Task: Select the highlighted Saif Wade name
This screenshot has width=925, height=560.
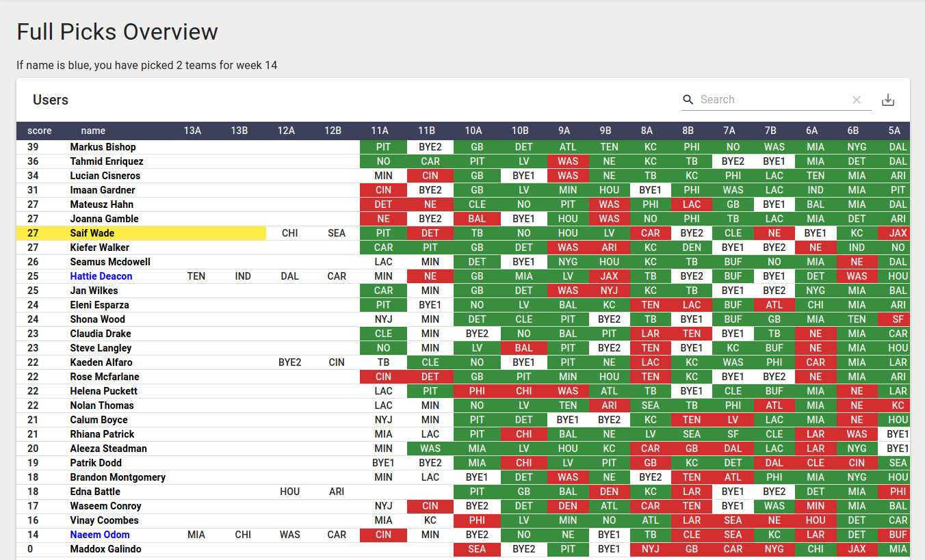Action: pos(92,233)
